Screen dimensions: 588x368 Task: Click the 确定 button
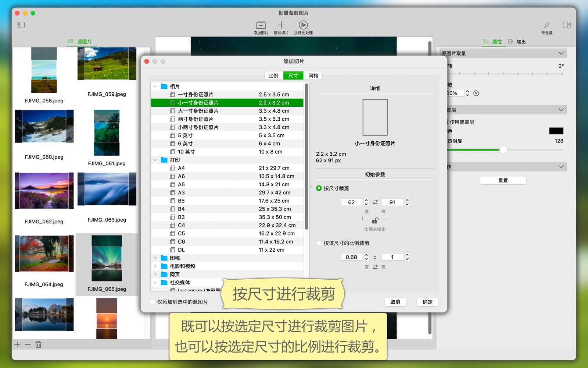pos(427,302)
